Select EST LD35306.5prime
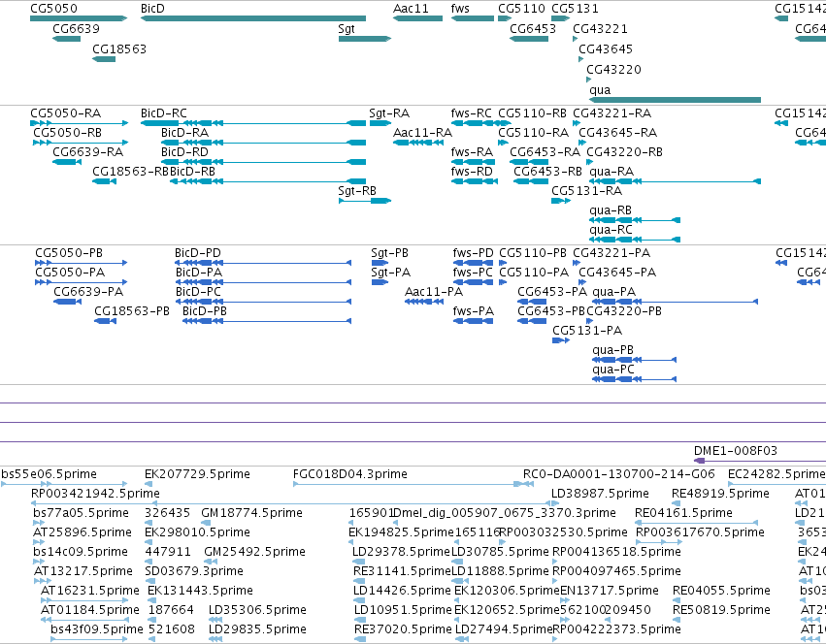826x644 pixels. tap(215, 620)
